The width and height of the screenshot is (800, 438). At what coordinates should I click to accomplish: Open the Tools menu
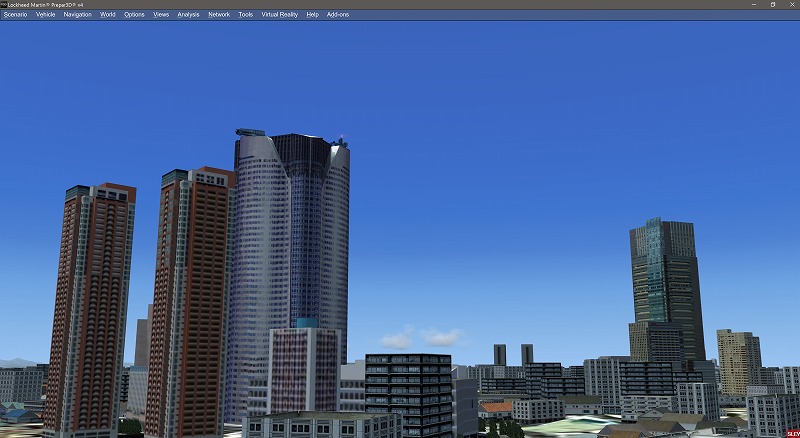coord(245,15)
